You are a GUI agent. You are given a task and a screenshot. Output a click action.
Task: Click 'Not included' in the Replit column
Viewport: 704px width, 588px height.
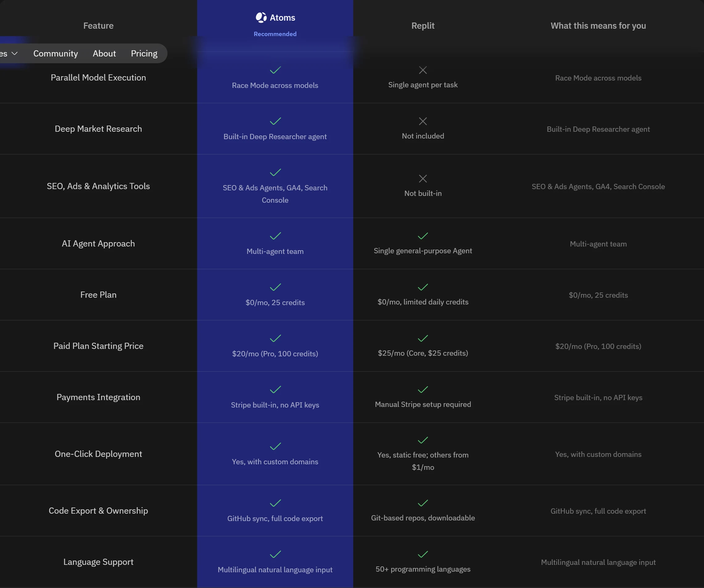coord(423,136)
